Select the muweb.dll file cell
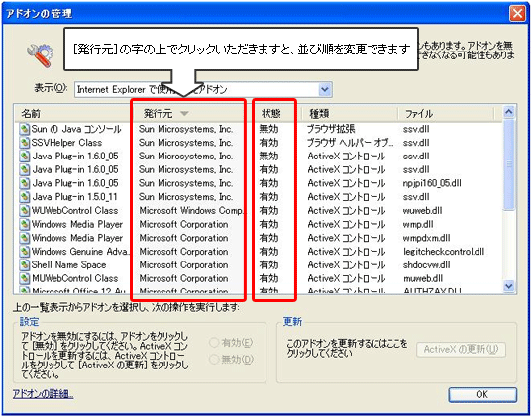Screen dimensions: 532x418 click(x=423, y=278)
